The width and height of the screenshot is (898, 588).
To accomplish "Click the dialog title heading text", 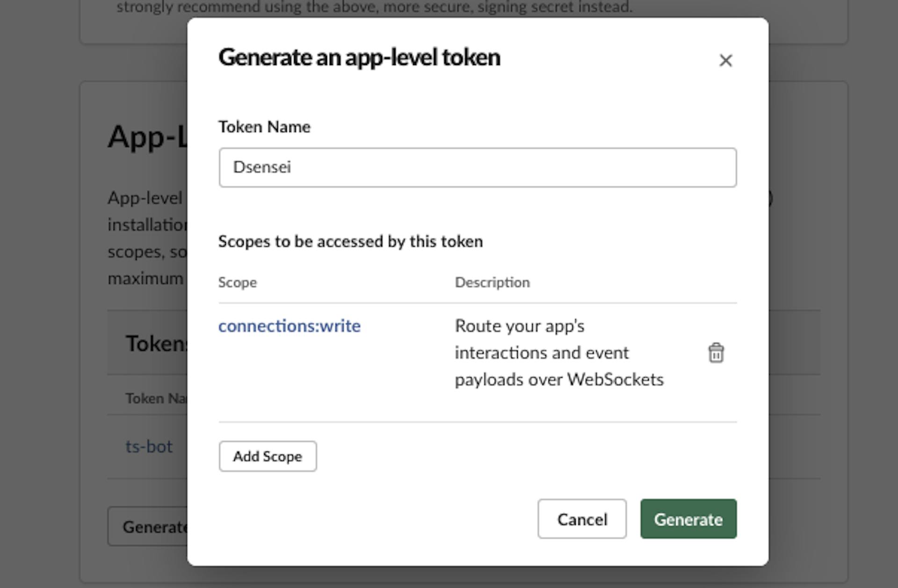I will [359, 57].
